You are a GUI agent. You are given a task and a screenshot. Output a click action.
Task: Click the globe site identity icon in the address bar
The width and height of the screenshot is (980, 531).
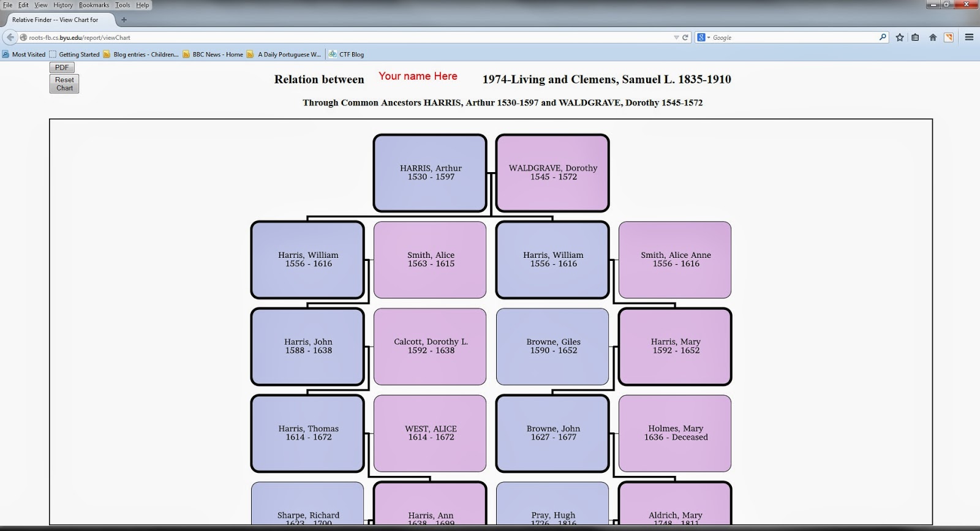(x=23, y=37)
